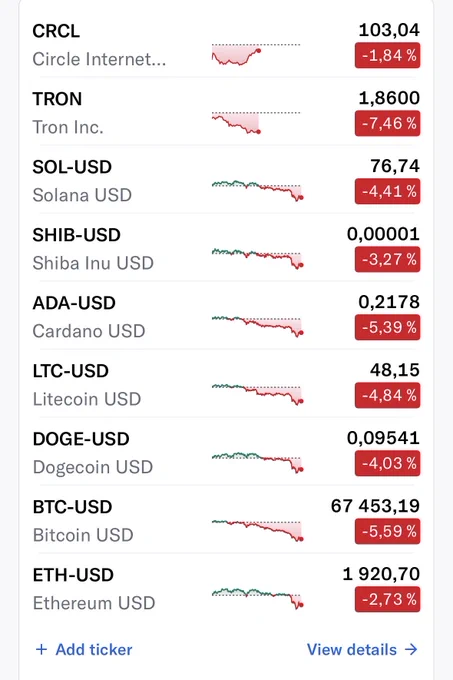Open View details link
Viewport: 453px width, 680px height.
[x=362, y=649]
